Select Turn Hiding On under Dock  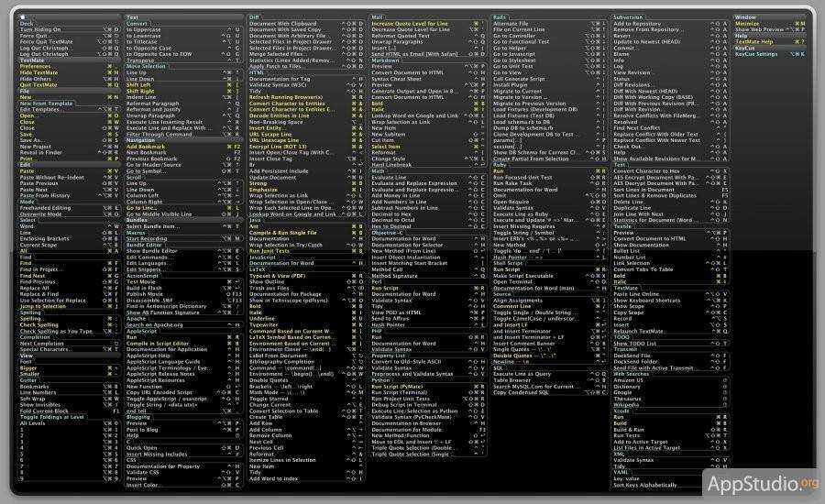[40, 29]
